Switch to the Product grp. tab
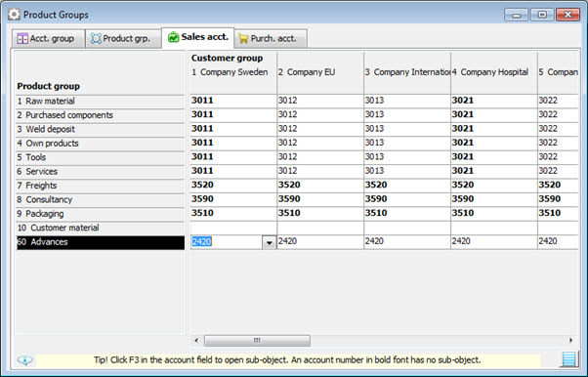588x377 pixels. [123, 39]
